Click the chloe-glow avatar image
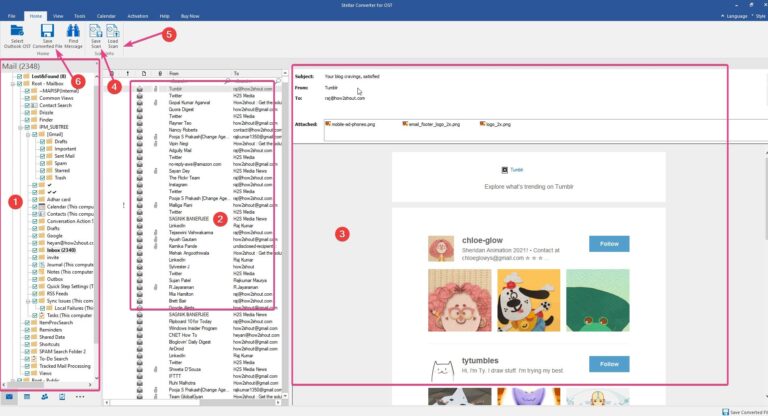Screen dimensions: 768x416 (441, 248)
